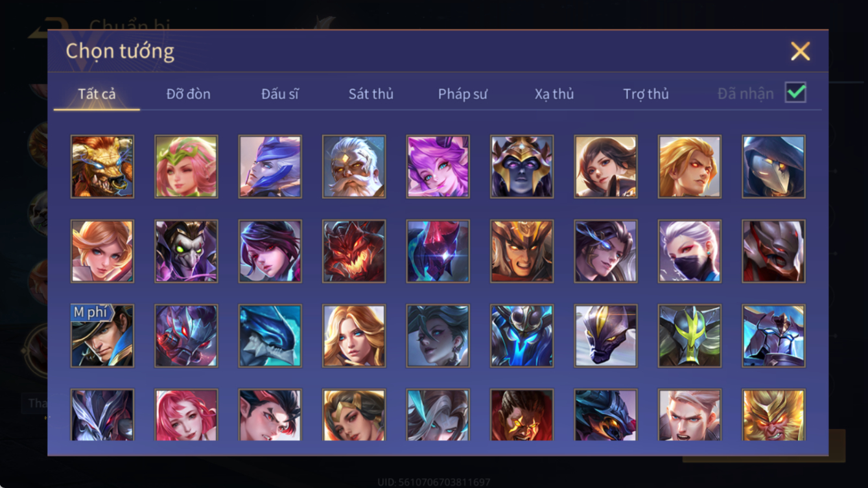The width and height of the screenshot is (868, 488).
Task: Pick the white-haired masked ninja hero
Action: pos(690,251)
